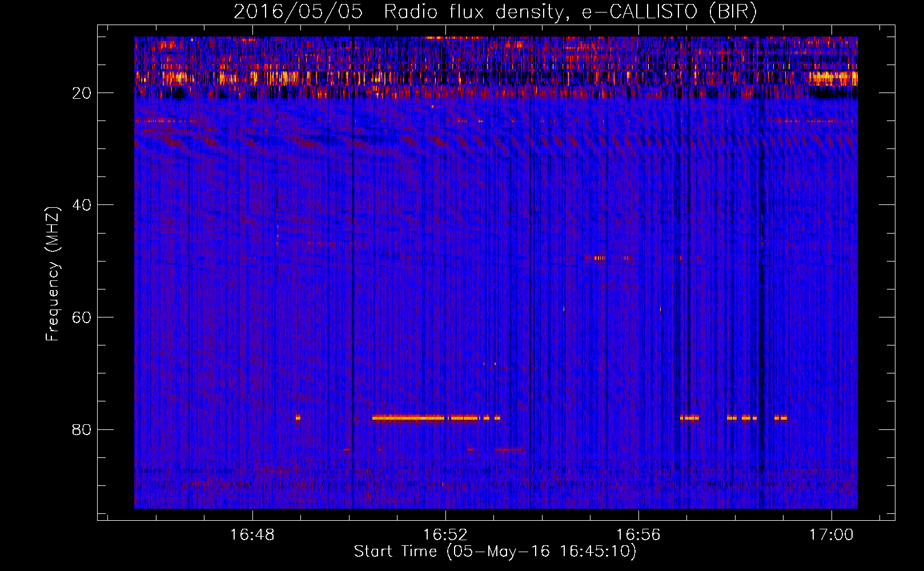
Task: Click the long yellow emission band near 78 MHz
Action: coord(408,417)
